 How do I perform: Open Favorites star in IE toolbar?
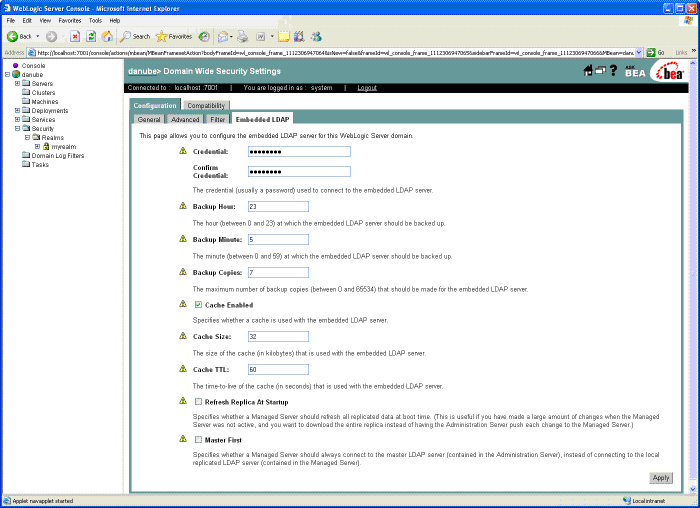coord(174,37)
